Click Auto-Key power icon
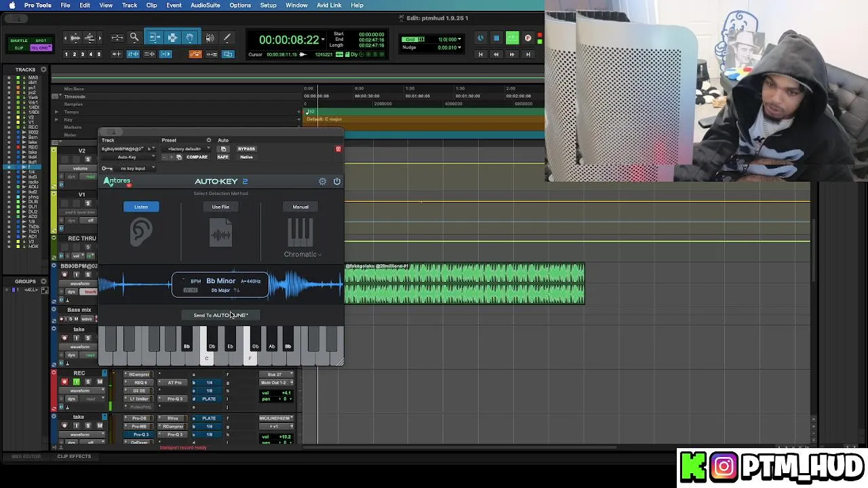 pos(337,181)
